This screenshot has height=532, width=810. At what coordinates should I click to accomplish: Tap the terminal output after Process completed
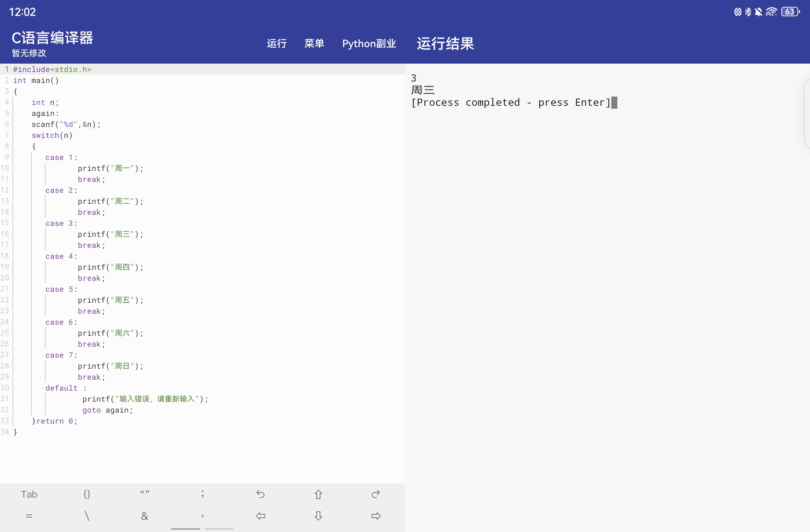[614, 103]
